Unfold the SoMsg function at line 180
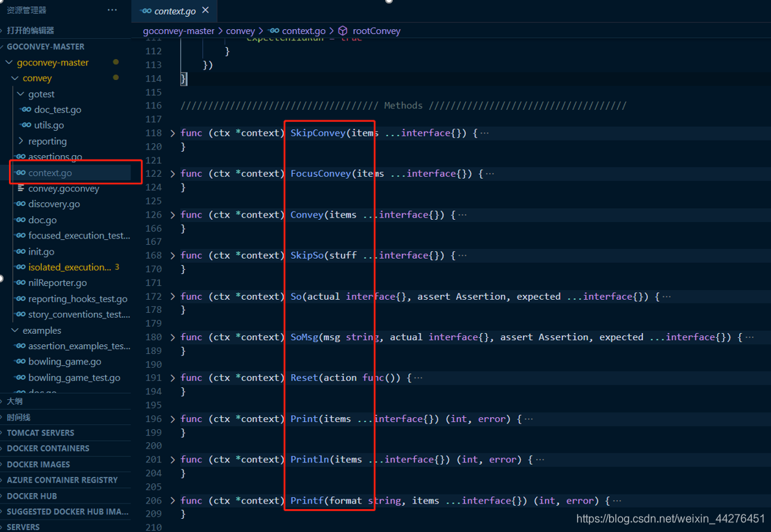Image resolution: width=771 pixels, height=532 pixels. [172, 337]
